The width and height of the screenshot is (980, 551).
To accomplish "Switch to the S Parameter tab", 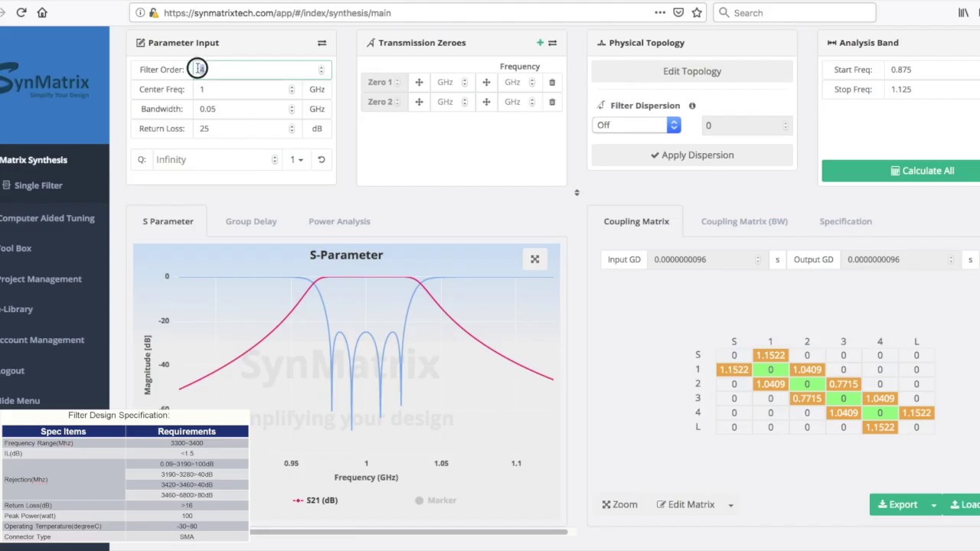I will pos(168,221).
